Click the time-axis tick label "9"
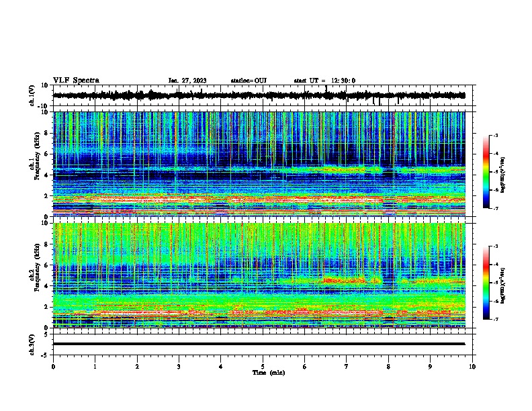This screenshot has height=411, width=532. tap(430, 367)
